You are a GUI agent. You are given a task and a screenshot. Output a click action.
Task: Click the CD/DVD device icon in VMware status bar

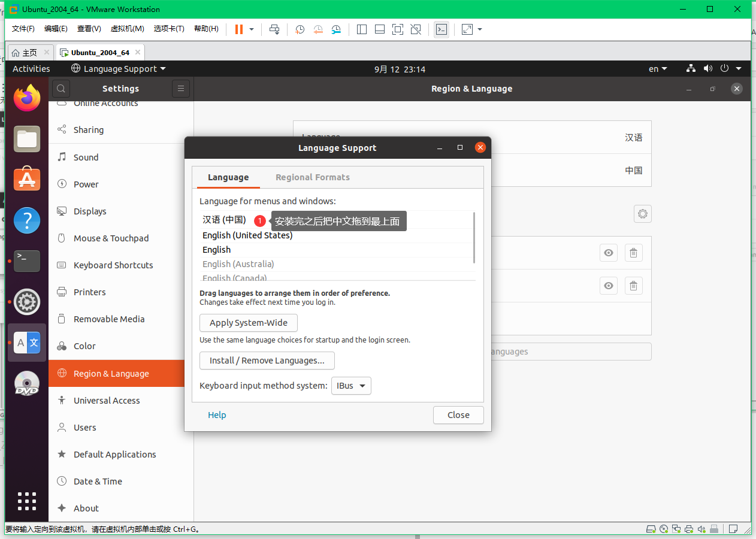[x=664, y=529]
